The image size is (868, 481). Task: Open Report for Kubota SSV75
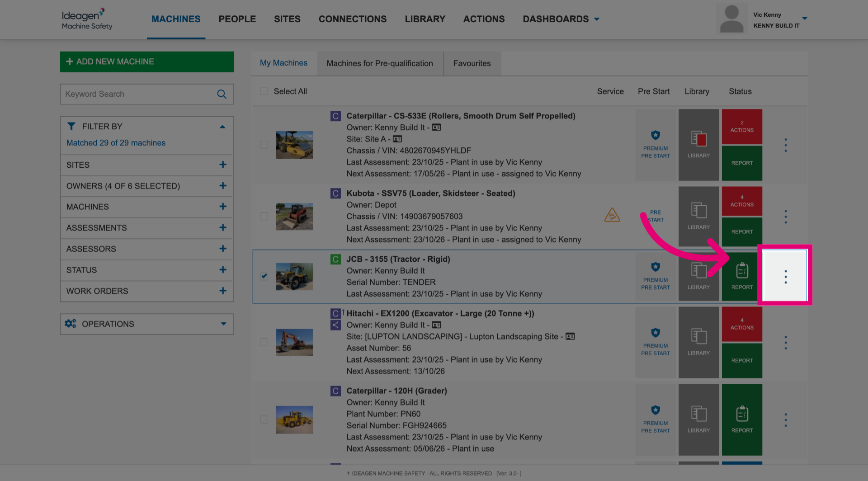point(742,232)
